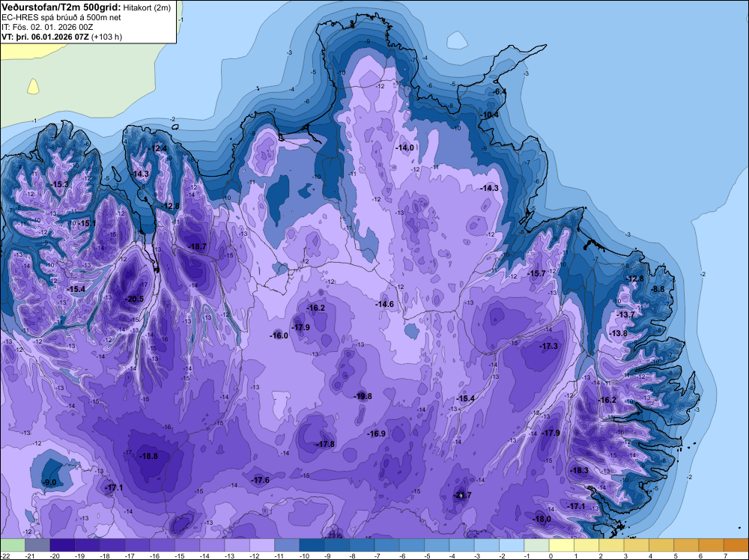This screenshot has width=749, height=560.
Task: Click the -20 dark purple legend swatch
Action: tap(62, 545)
